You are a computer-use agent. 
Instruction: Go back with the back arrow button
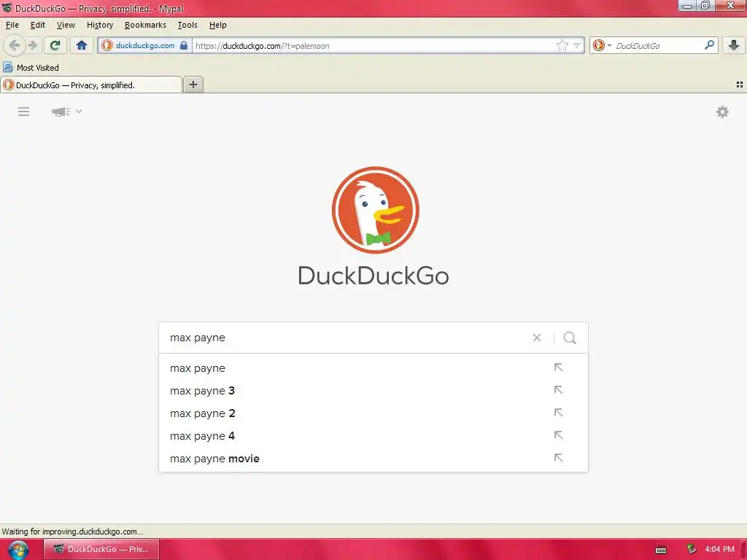click(14, 45)
